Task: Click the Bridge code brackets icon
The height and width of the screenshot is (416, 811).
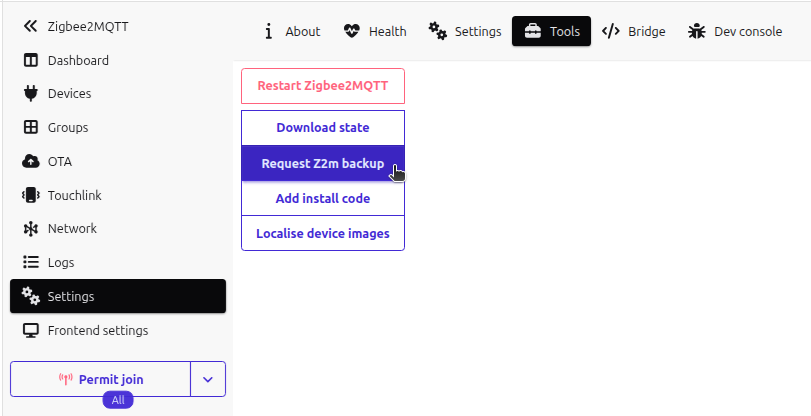Action: 611,32
